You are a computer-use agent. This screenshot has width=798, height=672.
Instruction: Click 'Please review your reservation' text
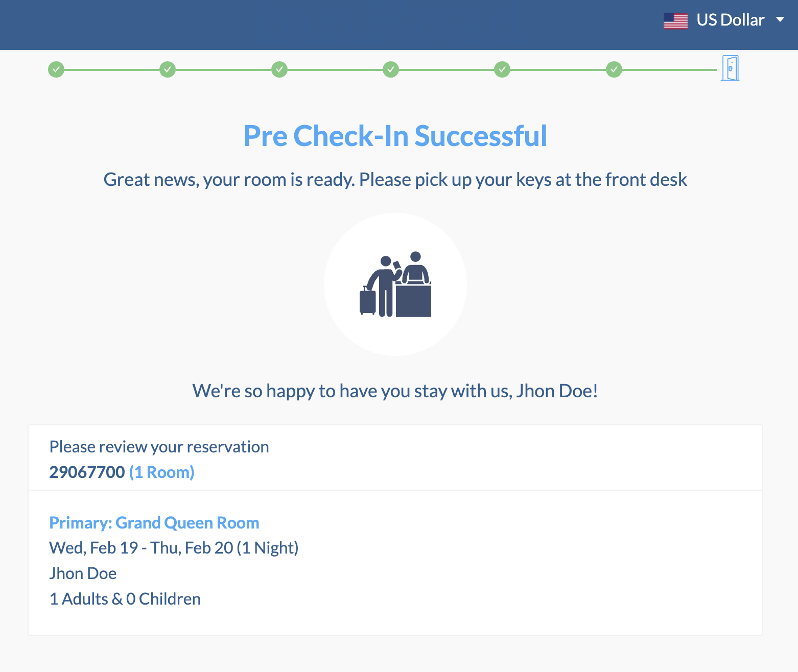tap(159, 447)
